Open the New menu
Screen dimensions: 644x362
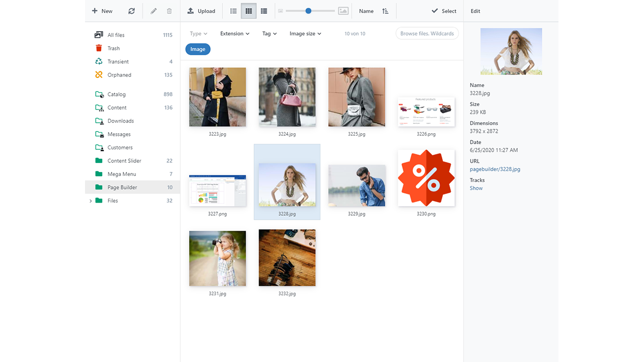click(x=102, y=11)
